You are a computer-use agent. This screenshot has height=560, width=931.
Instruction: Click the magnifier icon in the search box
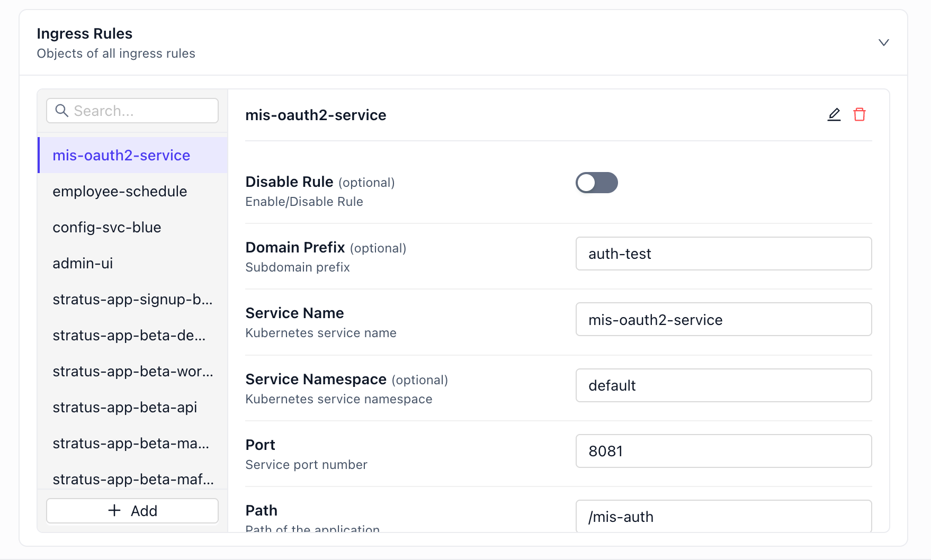click(x=62, y=111)
